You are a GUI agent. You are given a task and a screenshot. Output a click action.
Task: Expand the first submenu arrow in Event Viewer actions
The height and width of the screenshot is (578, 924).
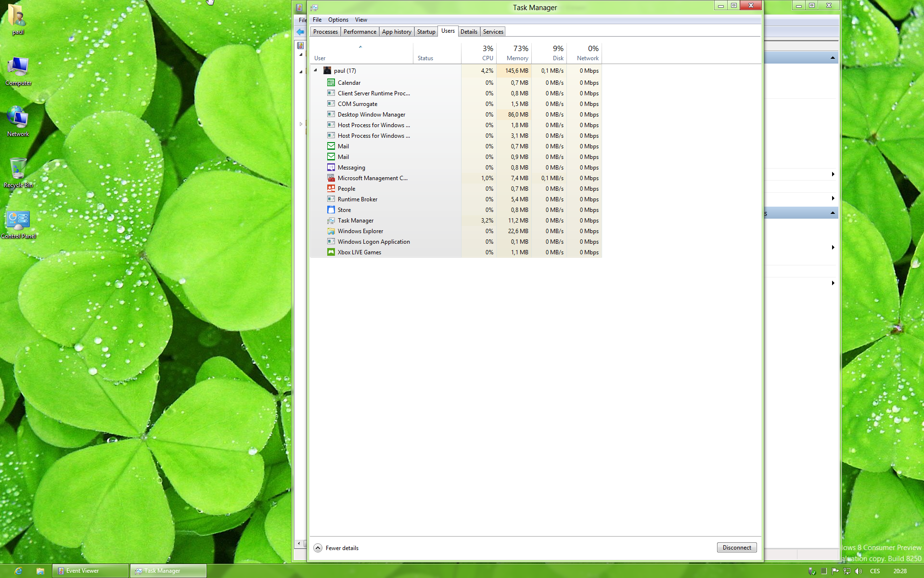(x=833, y=174)
